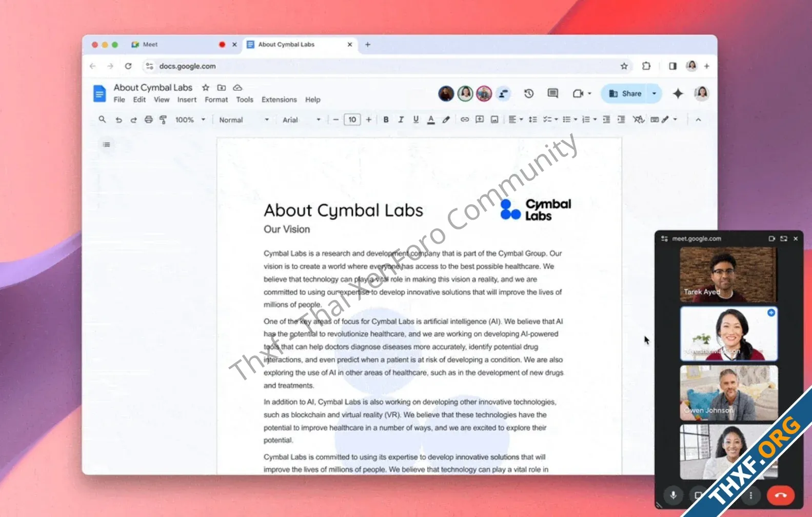This screenshot has width=812, height=517.
Task: Toggle underline formatting
Action: (x=415, y=120)
